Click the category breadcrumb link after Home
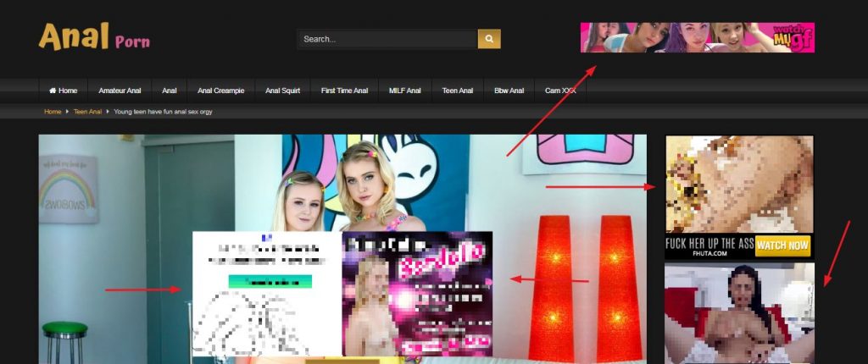 click(x=87, y=112)
